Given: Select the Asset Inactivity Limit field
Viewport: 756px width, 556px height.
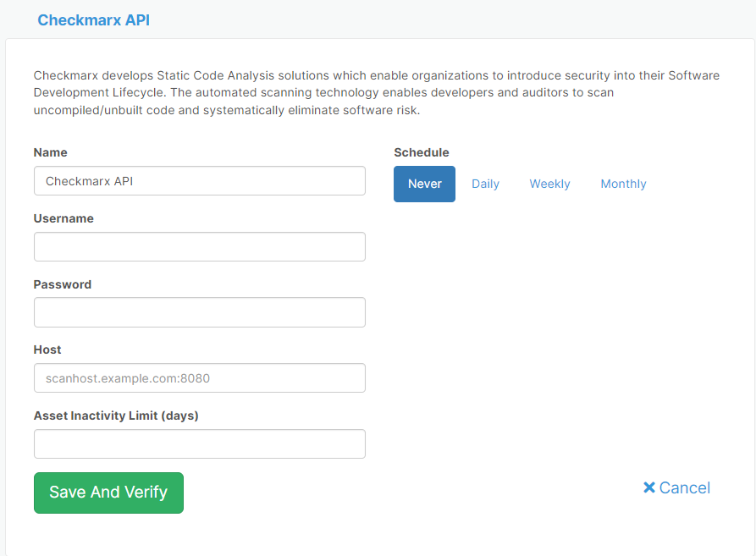Looking at the screenshot, I should coord(200,443).
